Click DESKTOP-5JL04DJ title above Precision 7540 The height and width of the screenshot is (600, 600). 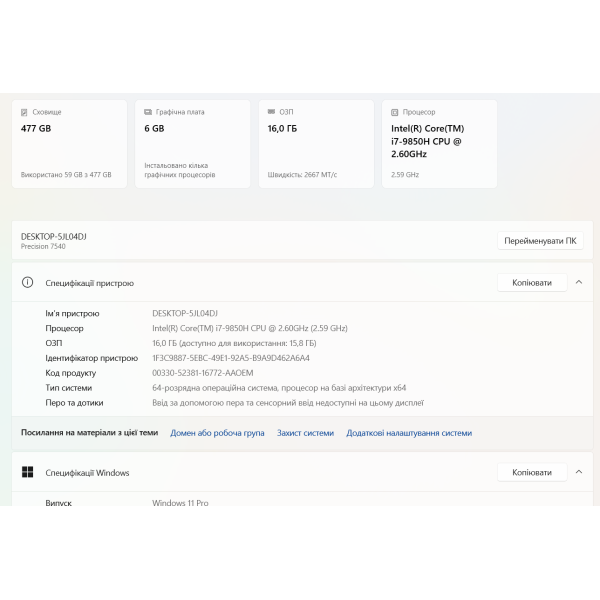click(54, 236)
